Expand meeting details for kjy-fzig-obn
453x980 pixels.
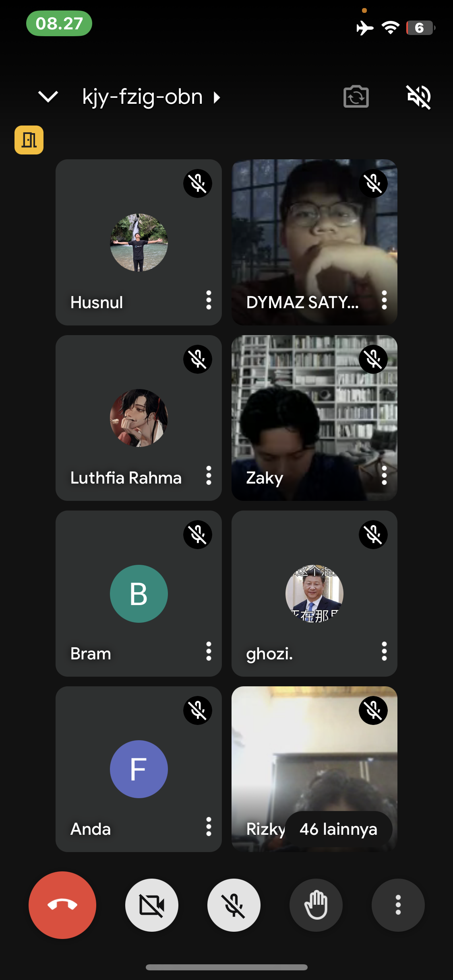click(151, 97)
